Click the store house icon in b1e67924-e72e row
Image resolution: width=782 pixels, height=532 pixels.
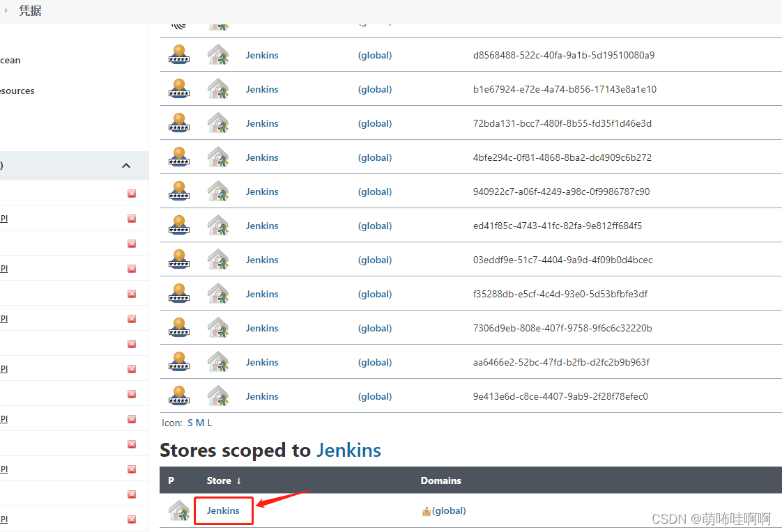218,88
